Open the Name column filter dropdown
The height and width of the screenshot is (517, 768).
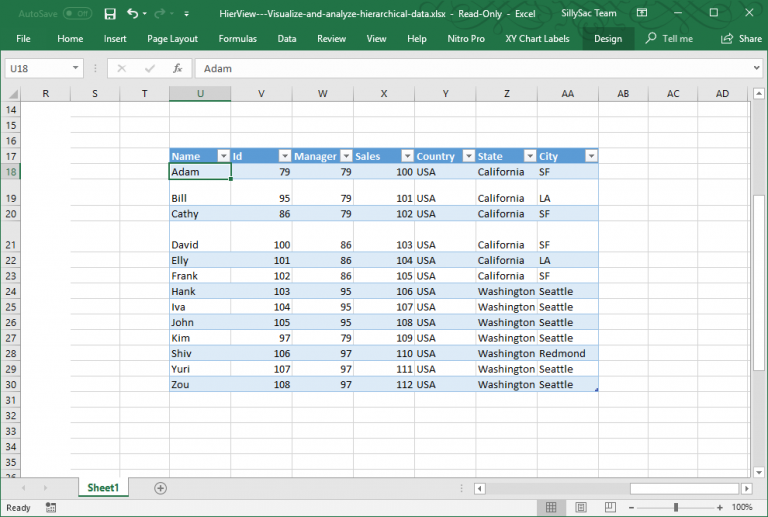(223, 156)
